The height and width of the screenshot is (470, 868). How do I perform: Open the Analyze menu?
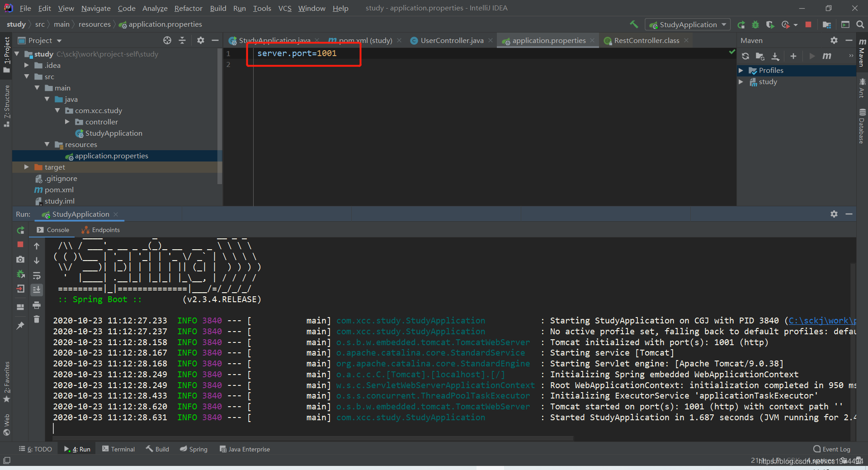(x=155, y=8)
